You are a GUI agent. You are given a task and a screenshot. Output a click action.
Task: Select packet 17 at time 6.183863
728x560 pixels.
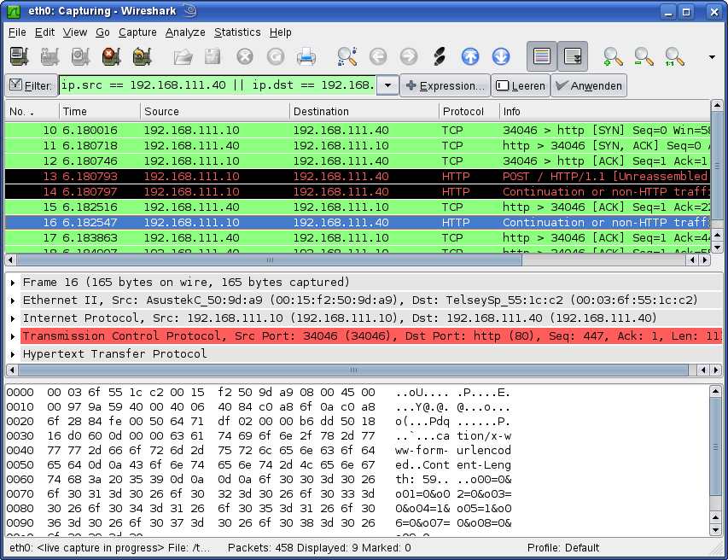coord(358,238)
